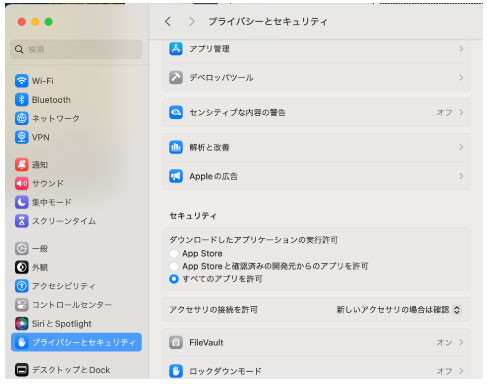Click the green zoom window button
Screen dimensions: 487x384
tap(49, 22)
